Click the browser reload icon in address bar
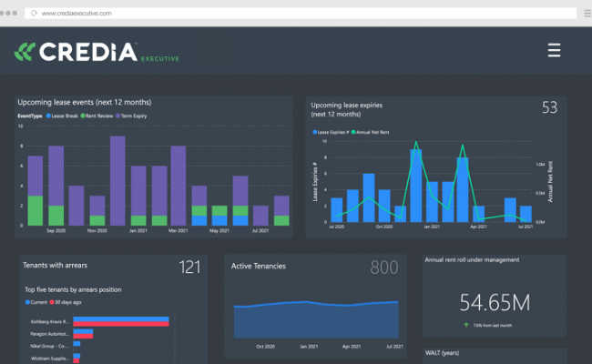 tap(34, 14)
